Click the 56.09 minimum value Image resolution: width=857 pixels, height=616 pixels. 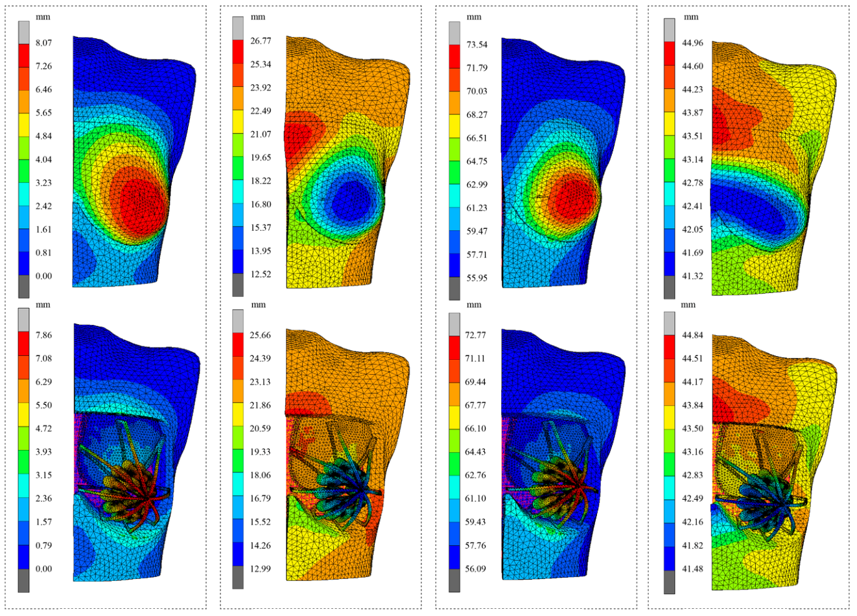(x=476, y=569)
